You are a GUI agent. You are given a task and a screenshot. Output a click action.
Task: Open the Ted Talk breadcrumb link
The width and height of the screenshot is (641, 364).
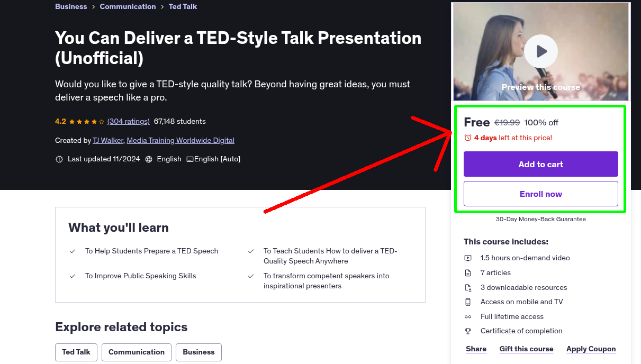click(x=183, y=7)
